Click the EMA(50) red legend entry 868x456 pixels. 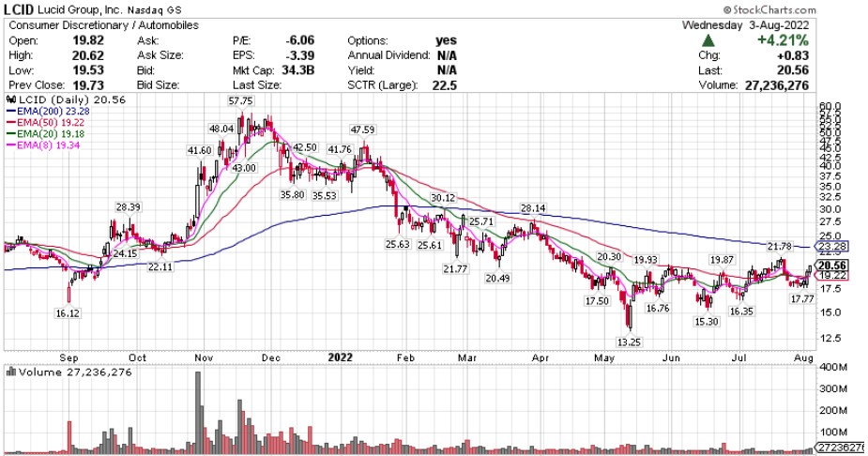pos(46,123)
